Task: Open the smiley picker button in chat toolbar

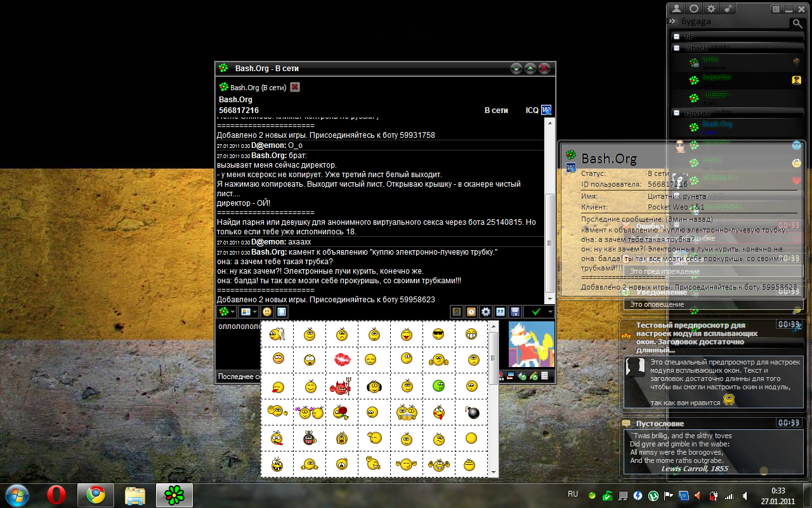Action: 267,312
